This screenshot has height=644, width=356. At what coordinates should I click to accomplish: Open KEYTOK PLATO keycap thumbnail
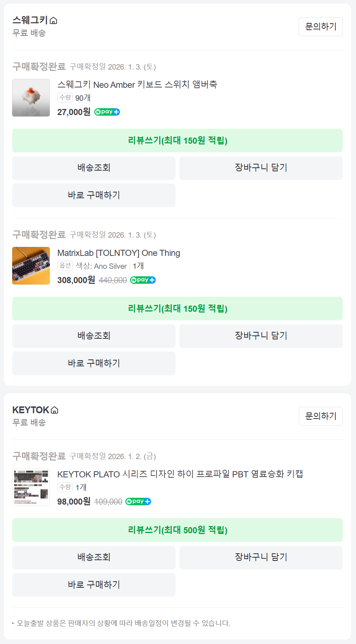coord(31,487)
